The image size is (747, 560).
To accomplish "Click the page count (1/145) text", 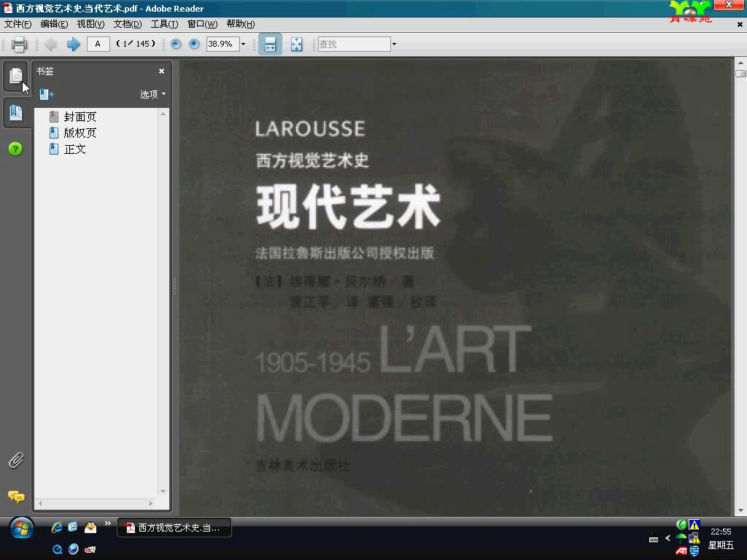I will (x=136, y=44).
